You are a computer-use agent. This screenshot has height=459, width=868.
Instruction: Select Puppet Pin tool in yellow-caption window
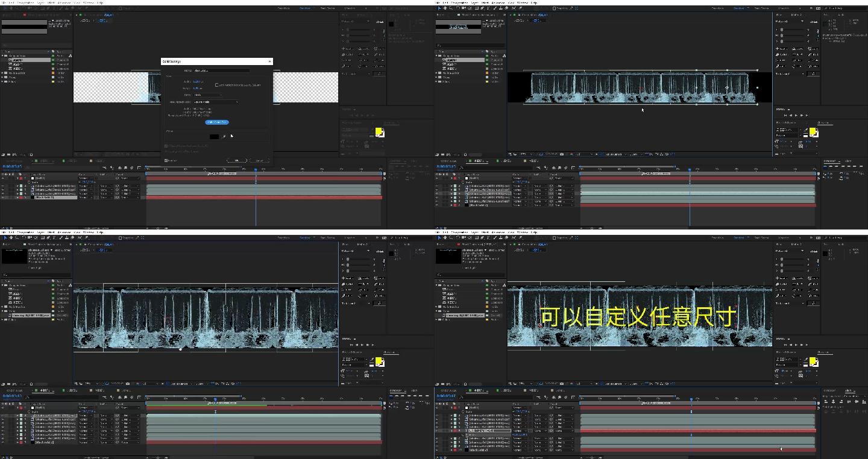click(x=520, y=237)
